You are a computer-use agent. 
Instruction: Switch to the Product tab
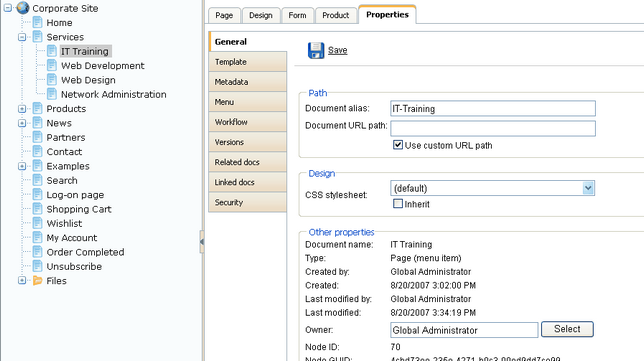[336, 16]
